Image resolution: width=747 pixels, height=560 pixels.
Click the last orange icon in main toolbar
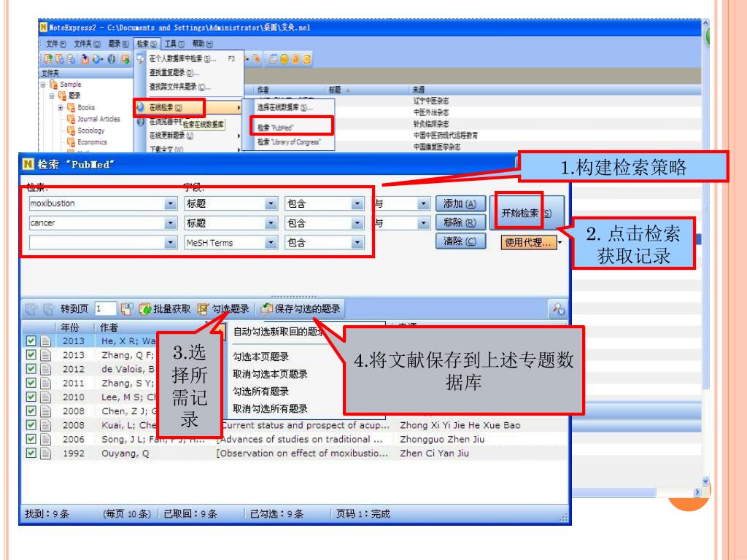pyautogui.click(x=307, y=59)
